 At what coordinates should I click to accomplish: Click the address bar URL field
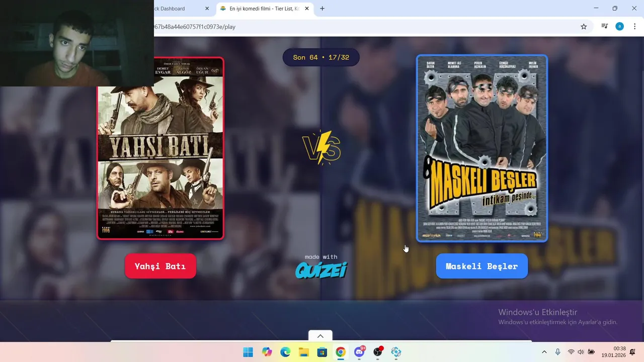point(362,27)
